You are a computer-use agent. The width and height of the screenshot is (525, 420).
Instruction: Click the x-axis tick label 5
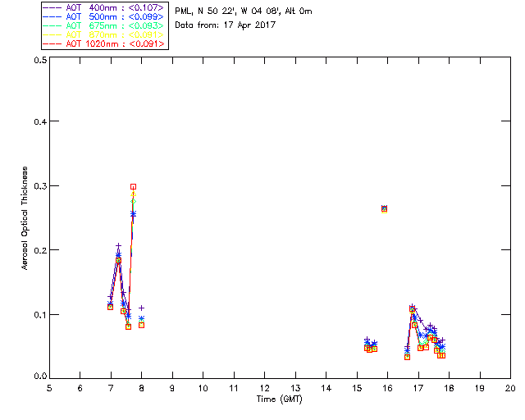49,388
